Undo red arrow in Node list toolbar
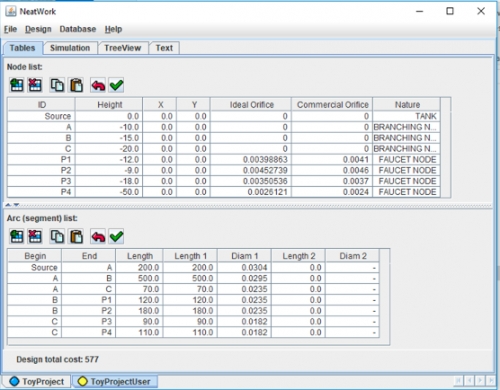Screen dimensions: 500x390 click(98, 85)
